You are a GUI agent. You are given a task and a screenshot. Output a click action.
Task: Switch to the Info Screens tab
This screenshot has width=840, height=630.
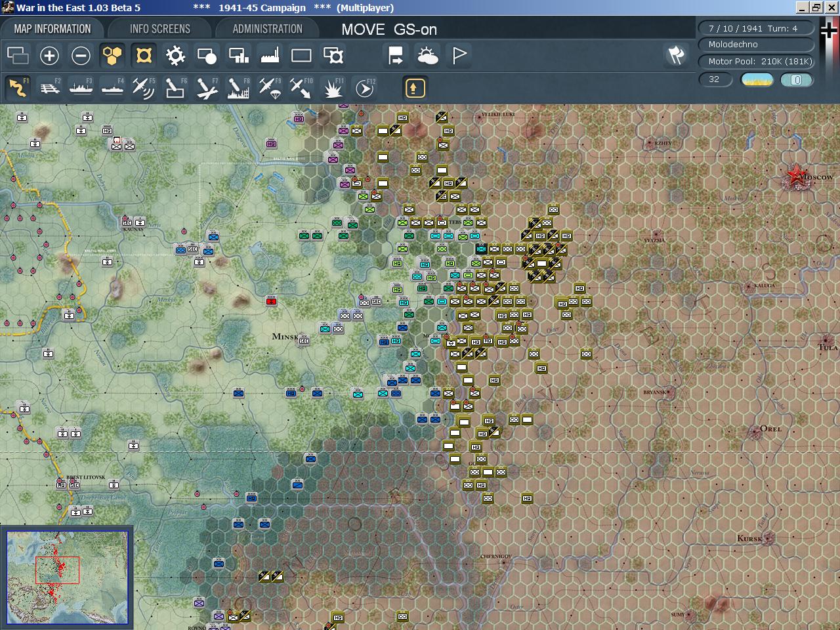click(160, 29)
